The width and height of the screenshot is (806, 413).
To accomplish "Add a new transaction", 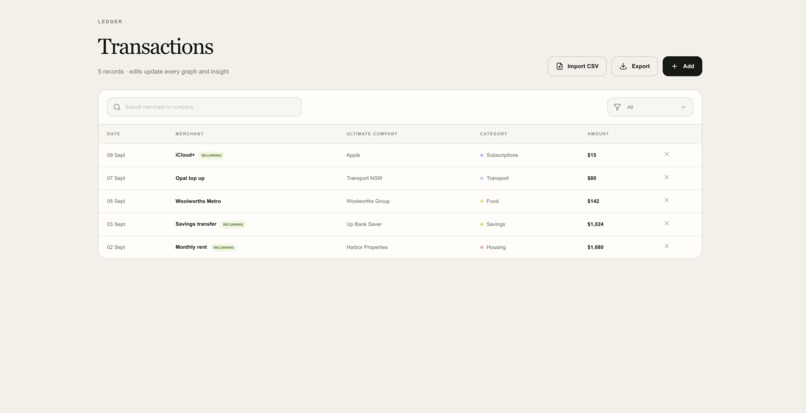I will pyautogui.click(x=682, y=66).
